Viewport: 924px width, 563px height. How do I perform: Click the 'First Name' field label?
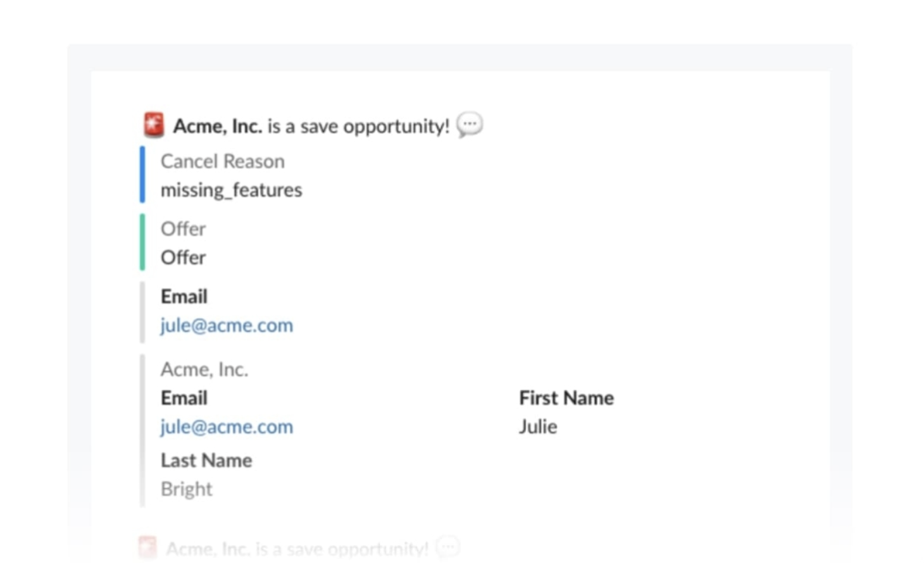coord(566,398)
